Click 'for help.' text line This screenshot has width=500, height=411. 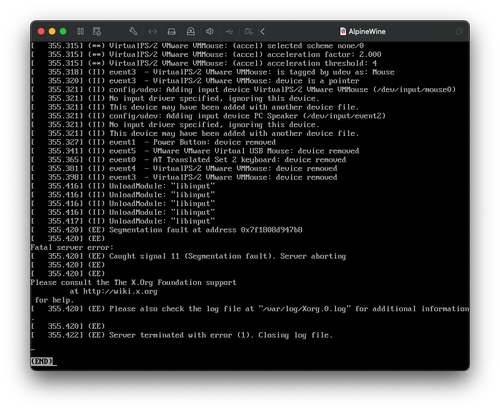tap(54, 300)
